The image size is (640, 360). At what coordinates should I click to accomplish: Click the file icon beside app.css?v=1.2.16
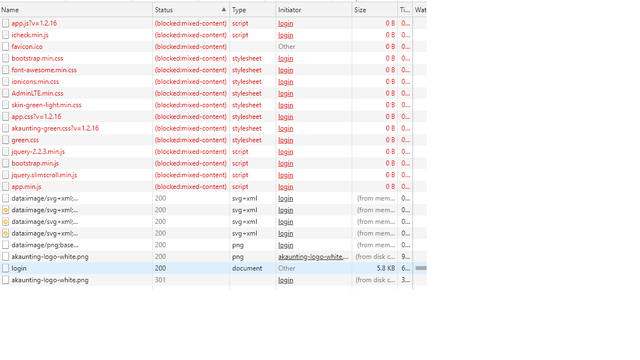click(x=5, y=117)
